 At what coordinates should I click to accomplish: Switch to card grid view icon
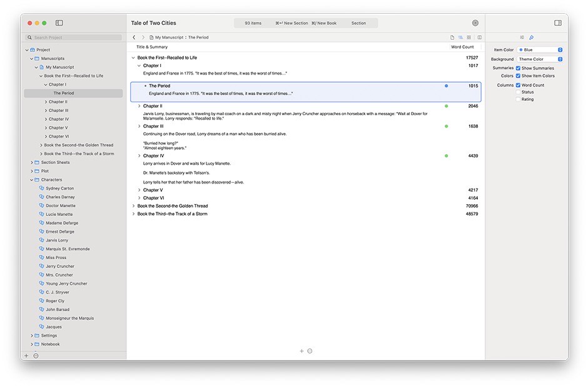point(469,37)
